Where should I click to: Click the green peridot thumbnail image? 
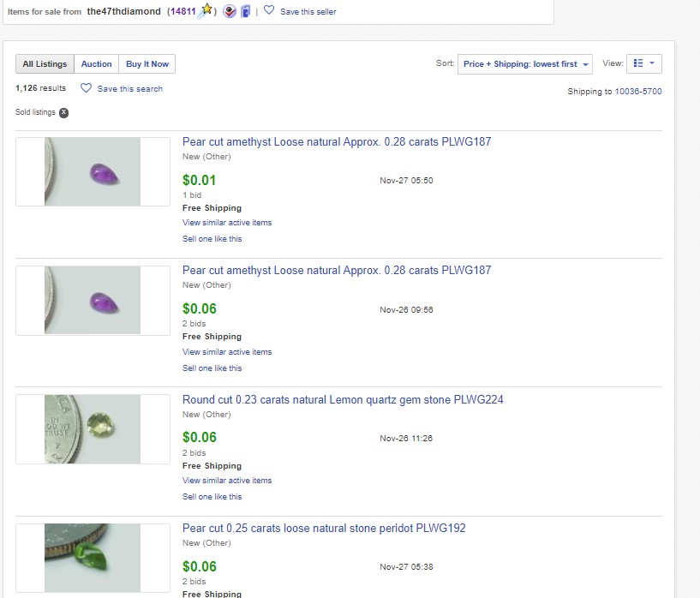tap(93, 558)
